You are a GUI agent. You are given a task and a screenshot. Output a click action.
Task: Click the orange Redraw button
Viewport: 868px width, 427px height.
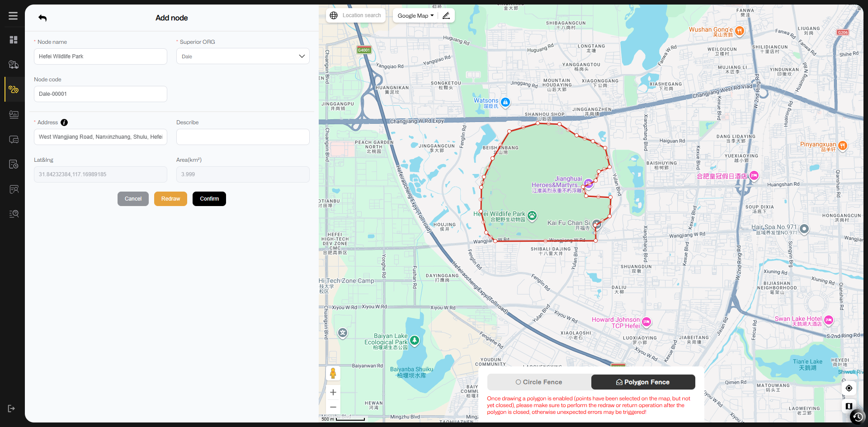[x=170, y=199]
